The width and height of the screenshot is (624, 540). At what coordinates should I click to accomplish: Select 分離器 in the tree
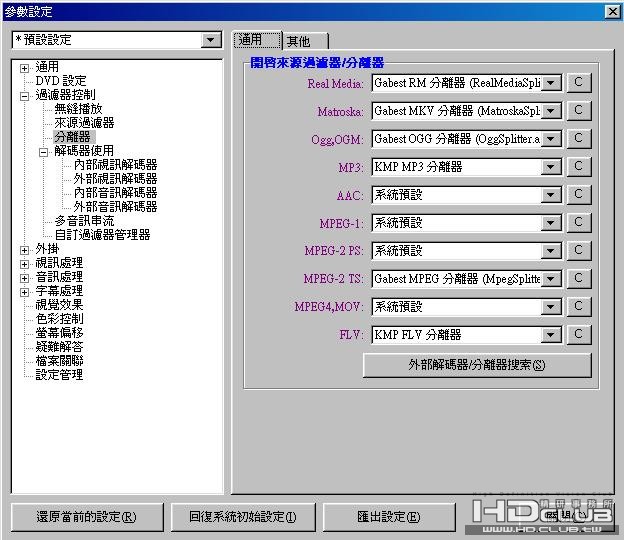(x=72, y=137)
